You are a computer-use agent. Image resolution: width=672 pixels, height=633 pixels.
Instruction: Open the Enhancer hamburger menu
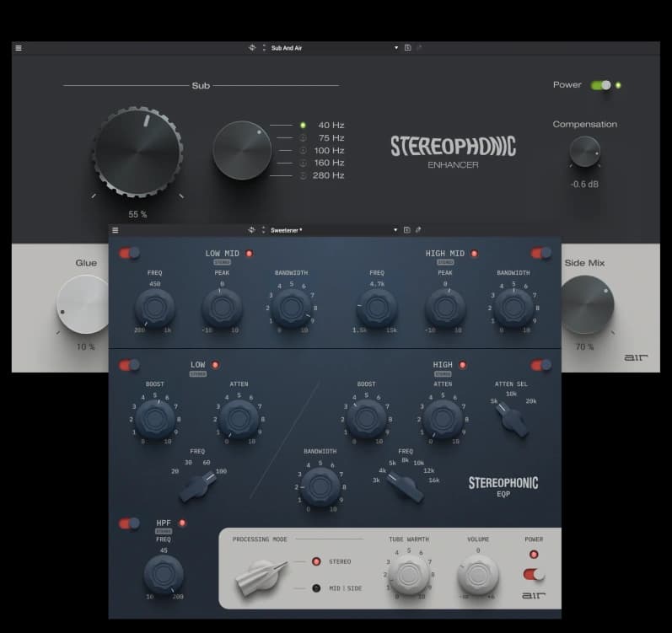click(x=19, y=48)
